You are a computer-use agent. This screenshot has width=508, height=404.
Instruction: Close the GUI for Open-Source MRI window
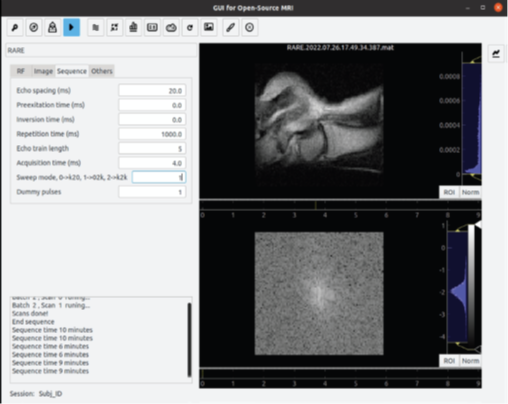[498, 8]
